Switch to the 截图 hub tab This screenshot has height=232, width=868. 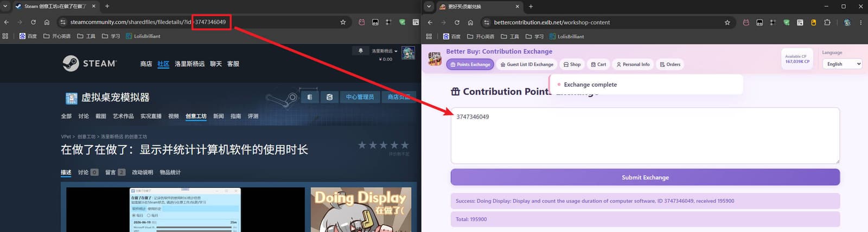[x=101, y=116]
